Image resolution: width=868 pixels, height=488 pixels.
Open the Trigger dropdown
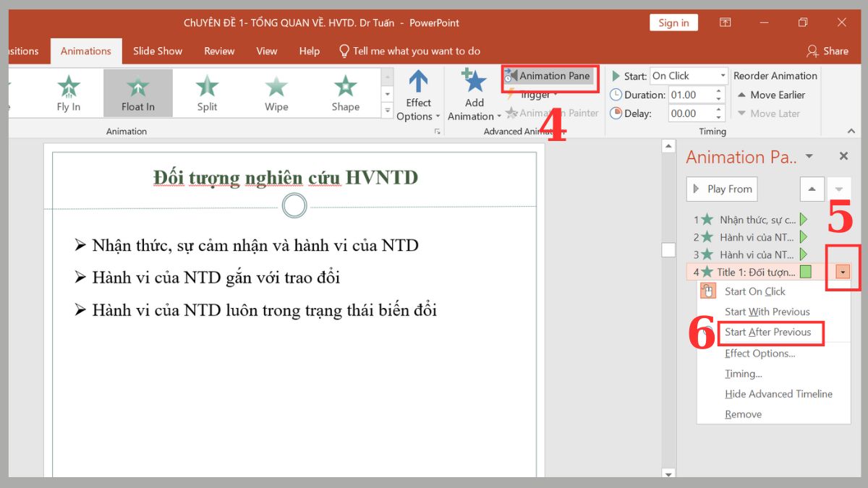coord(538,95)
